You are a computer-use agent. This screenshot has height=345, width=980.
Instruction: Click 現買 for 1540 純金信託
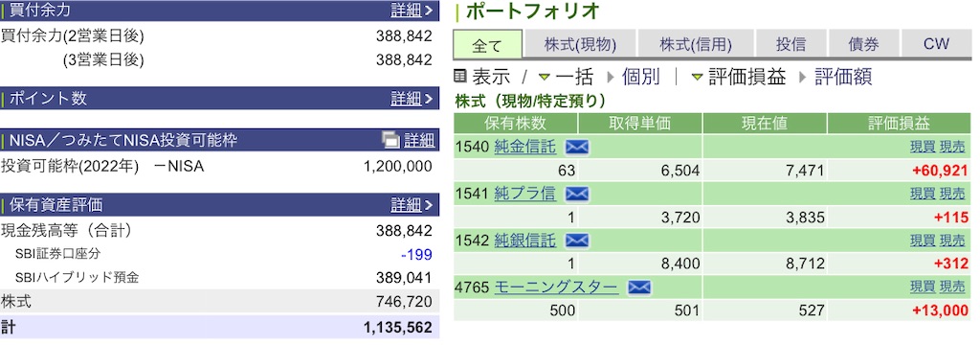[x=923, y=148]
